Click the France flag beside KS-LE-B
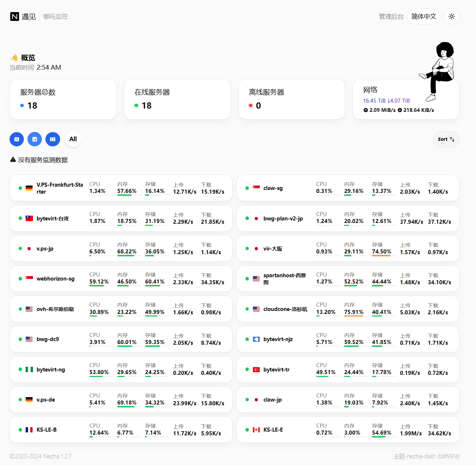 29,430
